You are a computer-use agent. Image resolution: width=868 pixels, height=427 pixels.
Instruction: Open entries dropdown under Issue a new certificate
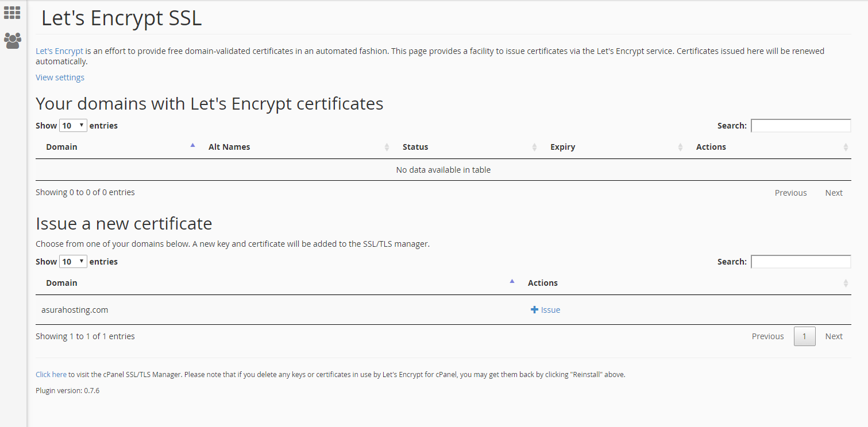coord(73,261)
